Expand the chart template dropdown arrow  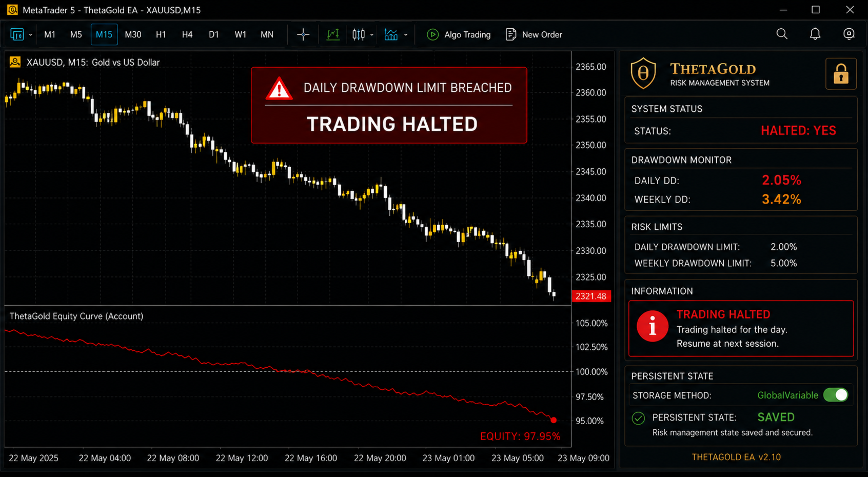[30, 35]
